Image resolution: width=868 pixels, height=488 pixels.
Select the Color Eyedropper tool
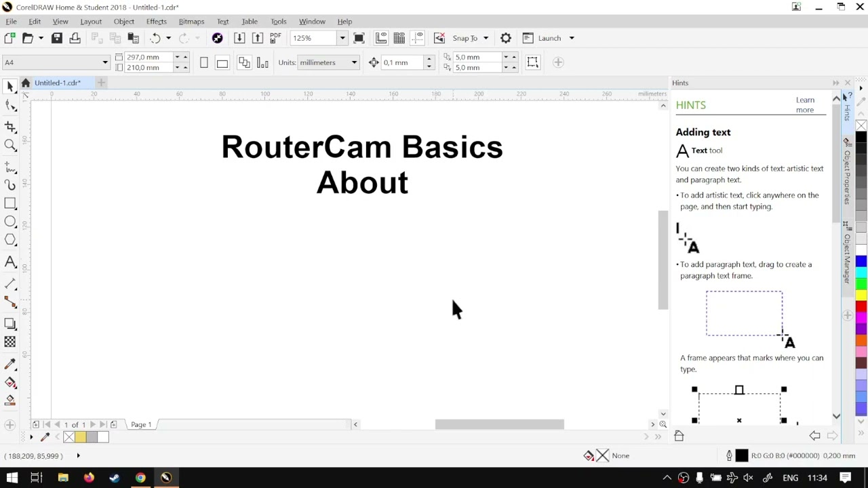10,364
